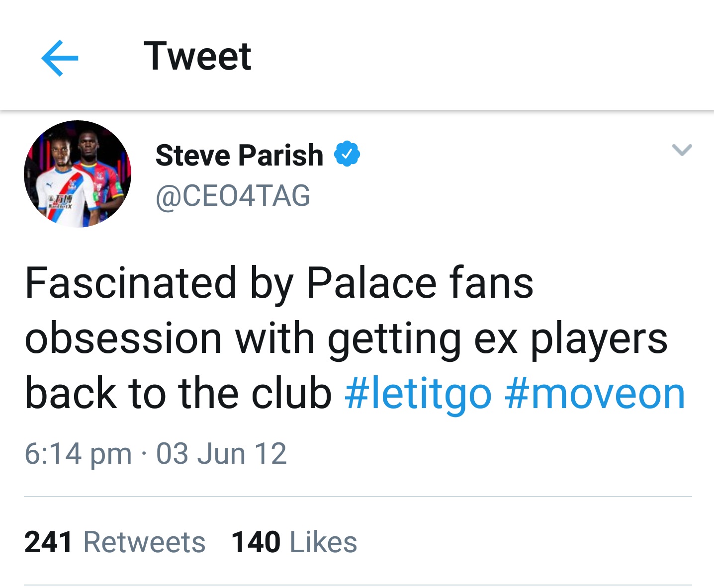Open the #moveon hashtag
Screen dimensions: 714x588
pos(595,394)
